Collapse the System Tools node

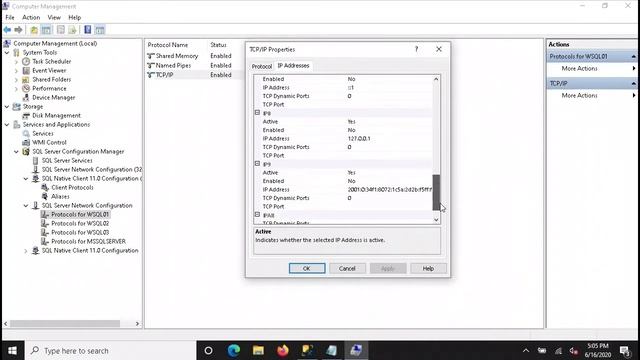pyautogui.click(x=7, y=53)
